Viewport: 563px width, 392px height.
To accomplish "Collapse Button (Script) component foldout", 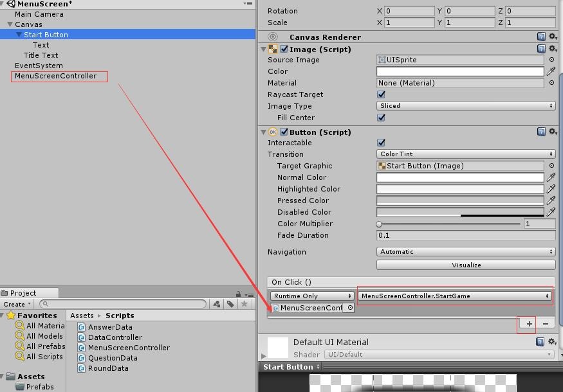I will pos(264,132).
